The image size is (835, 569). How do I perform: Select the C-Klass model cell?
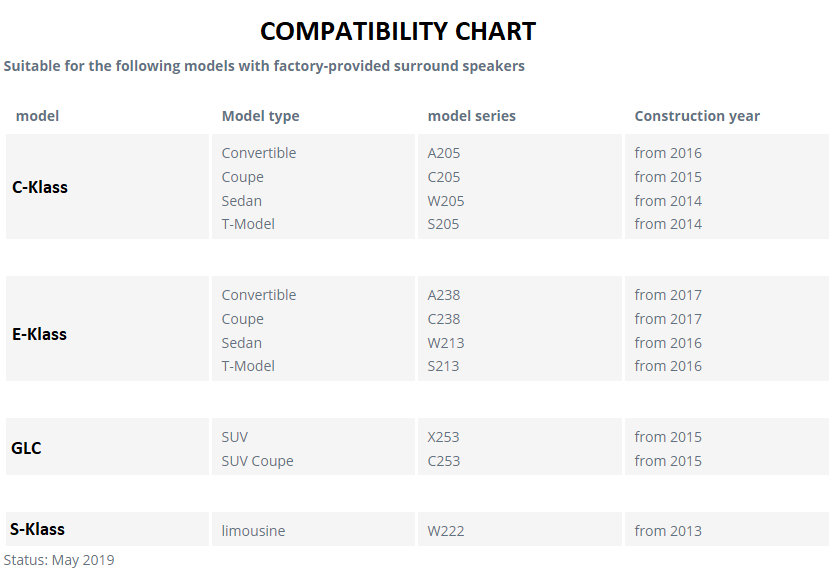click(x=107, y=186)
